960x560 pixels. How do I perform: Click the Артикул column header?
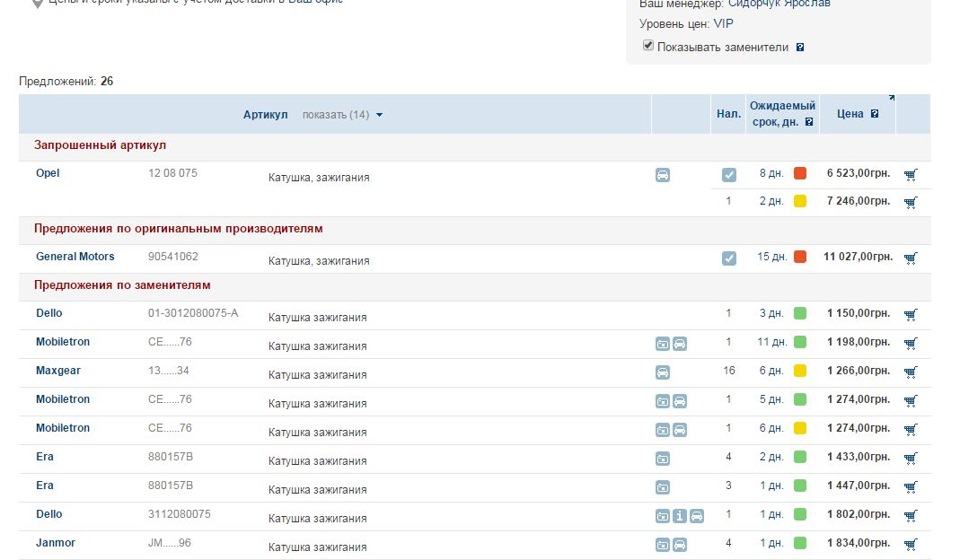(265, 114)
